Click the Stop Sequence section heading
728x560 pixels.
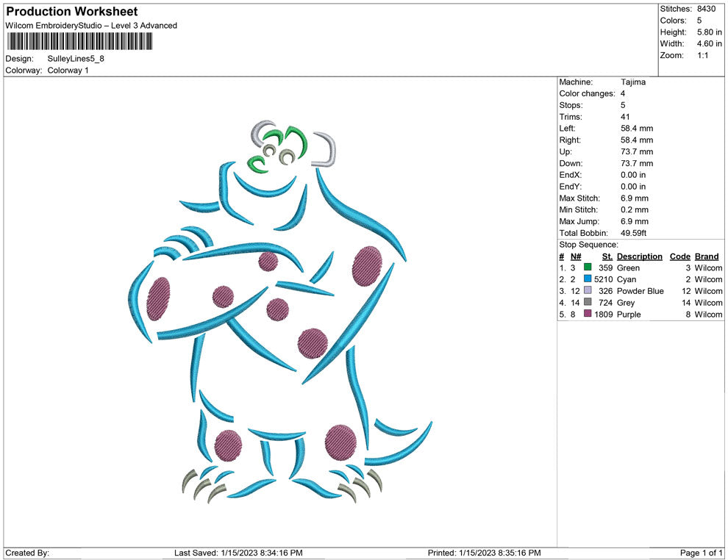coord(586,244)
